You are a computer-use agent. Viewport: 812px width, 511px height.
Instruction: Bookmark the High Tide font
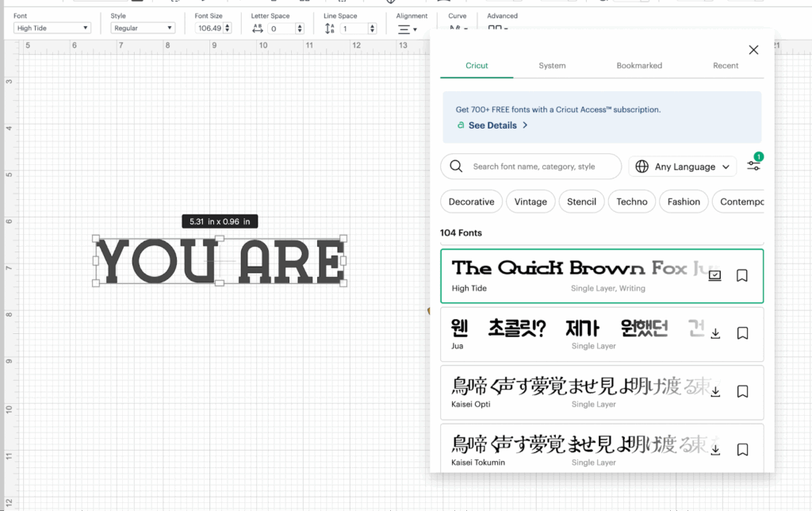(x=742, y=275)
